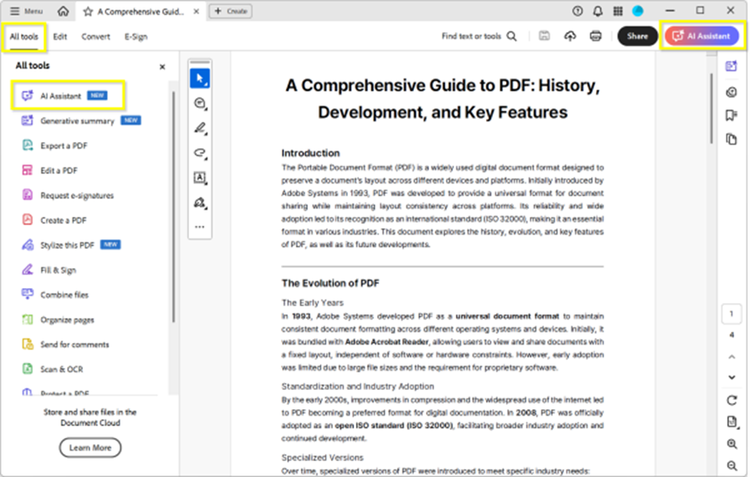Open the Scan & OCR tool
750x477 pixels.
(53, 369)
